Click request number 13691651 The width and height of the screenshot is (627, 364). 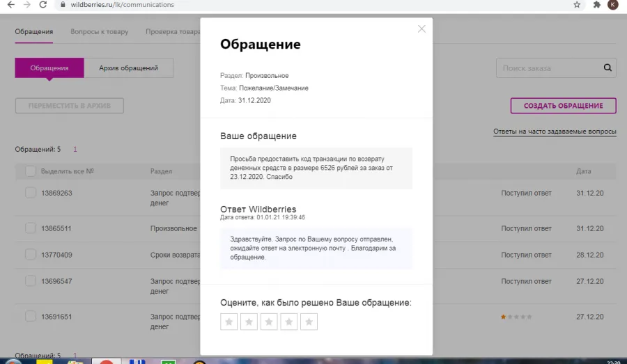click(56, 317)
